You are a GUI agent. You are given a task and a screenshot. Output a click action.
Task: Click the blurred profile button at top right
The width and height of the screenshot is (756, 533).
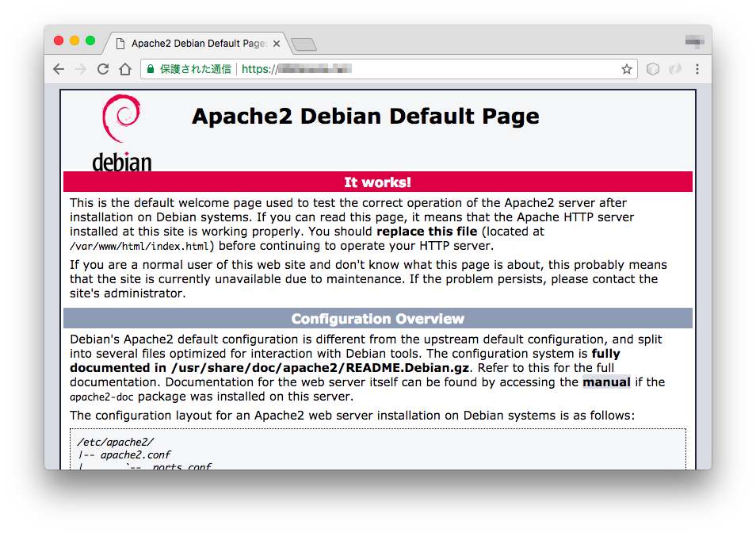point(695,41)
